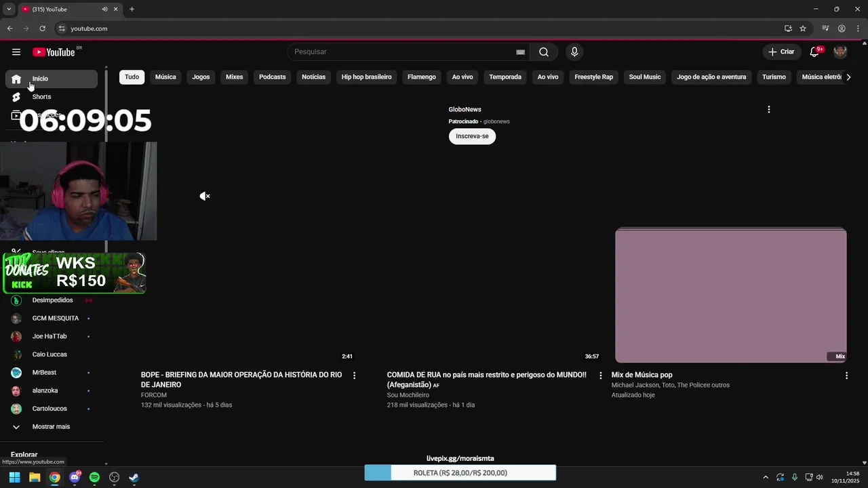Image resolution: width=868 pixels, height=488 pixels.
Task: Open the Caio Luccas subscription
Action: pyautogui.click(x=52, y=354)
